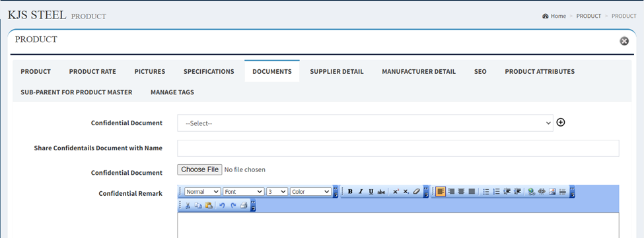Open the PRODUCT ATTRIBUTES tab
This screenshot has height=238, width=644.
[x=540, y=71]
